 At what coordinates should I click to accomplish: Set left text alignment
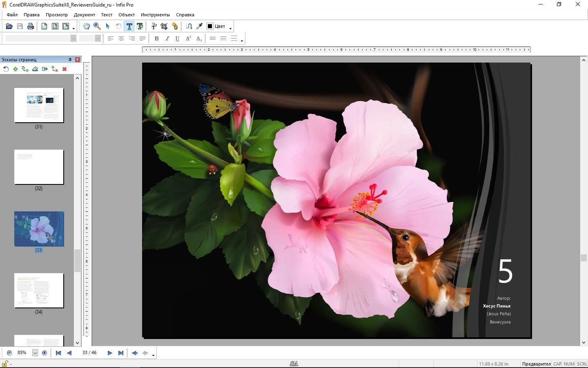(111, 38)
